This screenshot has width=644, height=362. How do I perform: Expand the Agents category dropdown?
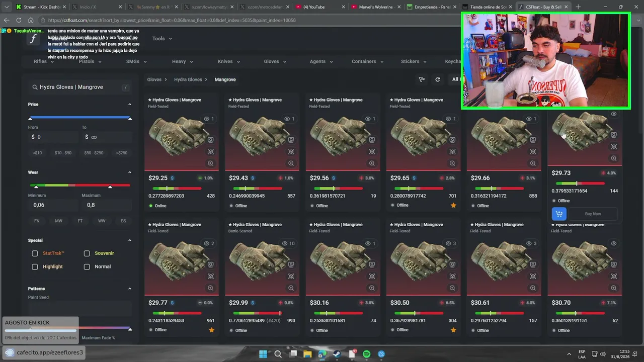pyautogui.click(x=321, y=61)
